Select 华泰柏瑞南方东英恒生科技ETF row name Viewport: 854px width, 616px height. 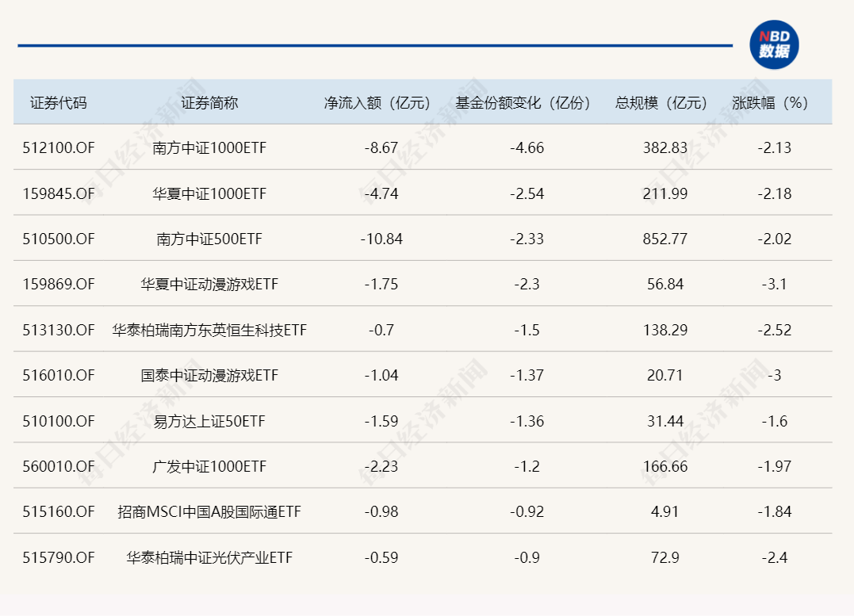pos(209,330)
